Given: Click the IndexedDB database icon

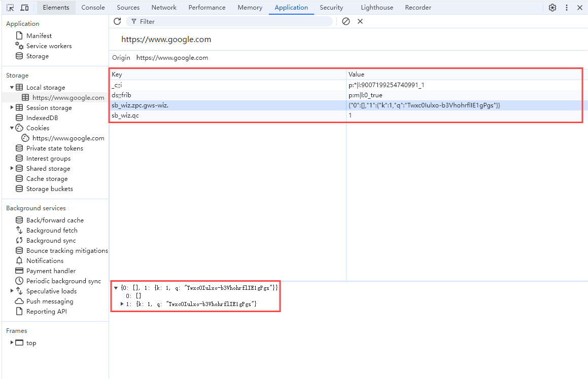Looking at the screenshot, I should [19, 118].
